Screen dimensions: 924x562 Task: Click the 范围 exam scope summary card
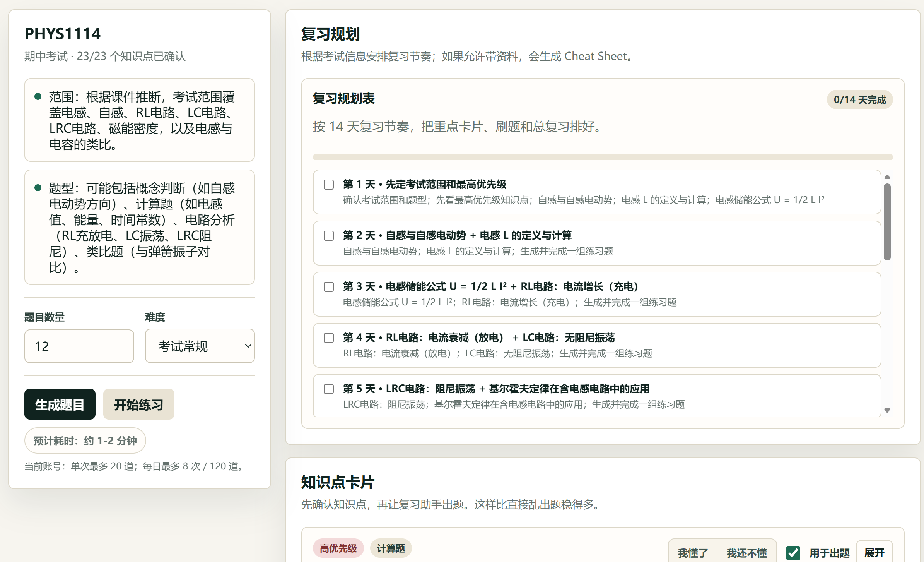140,120
